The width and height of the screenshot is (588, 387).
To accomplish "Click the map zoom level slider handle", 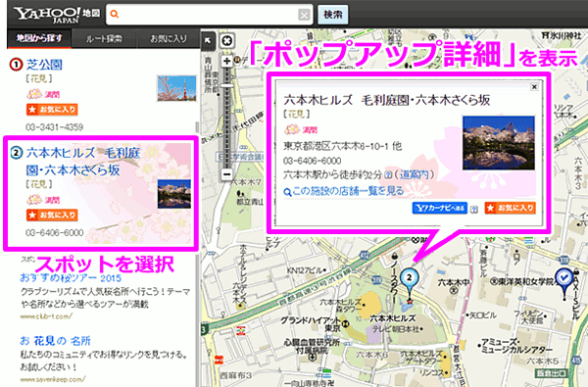I will tap(226, 85).
